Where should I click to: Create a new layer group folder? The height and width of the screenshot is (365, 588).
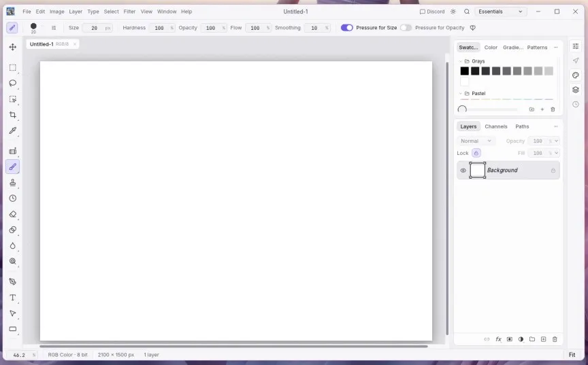pyautogui.click(x=532, y=339)
